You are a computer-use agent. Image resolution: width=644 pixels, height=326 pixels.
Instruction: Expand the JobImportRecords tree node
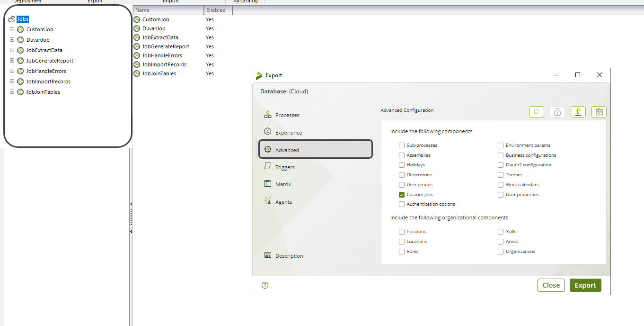click(x=12, y=81)
